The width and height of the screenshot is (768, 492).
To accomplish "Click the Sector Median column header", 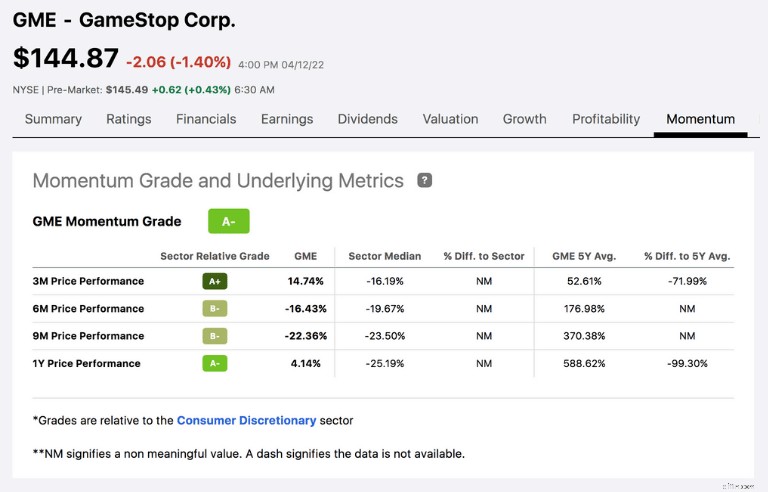I will 385,256.
